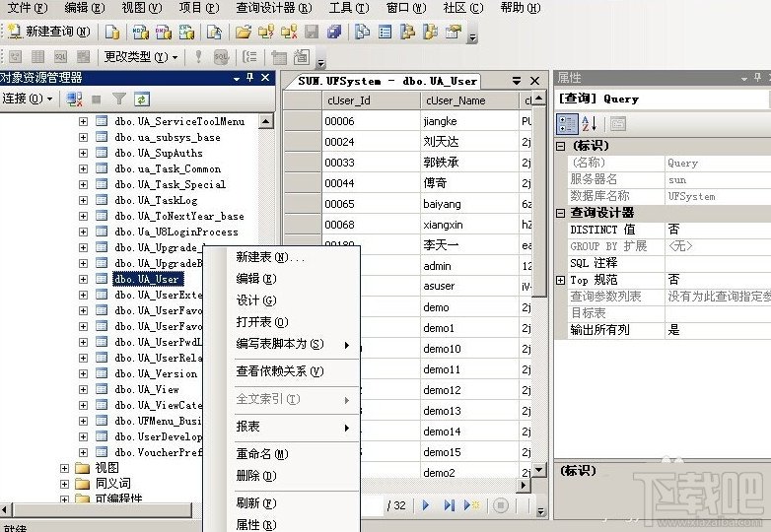Expand the Top 规范 property

tap(561, 280)
